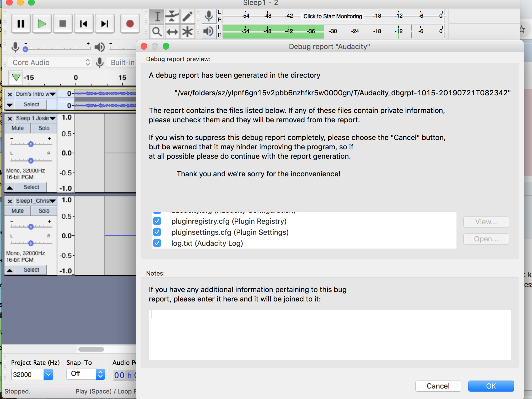Open the Snap-To Off dropdown

point(86,374)
